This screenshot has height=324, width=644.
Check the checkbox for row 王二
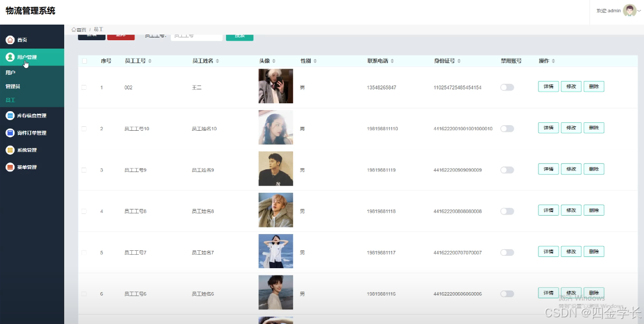[84, 88]
